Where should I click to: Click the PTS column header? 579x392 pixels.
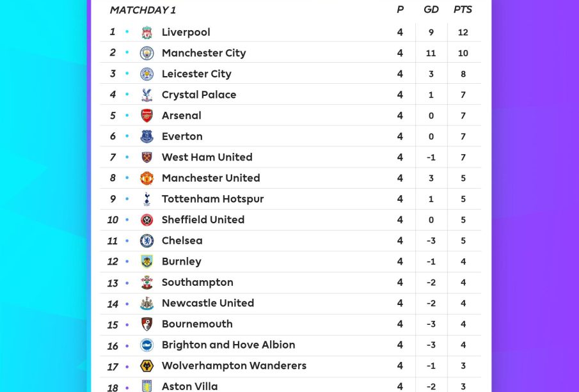tap(463, 10)
